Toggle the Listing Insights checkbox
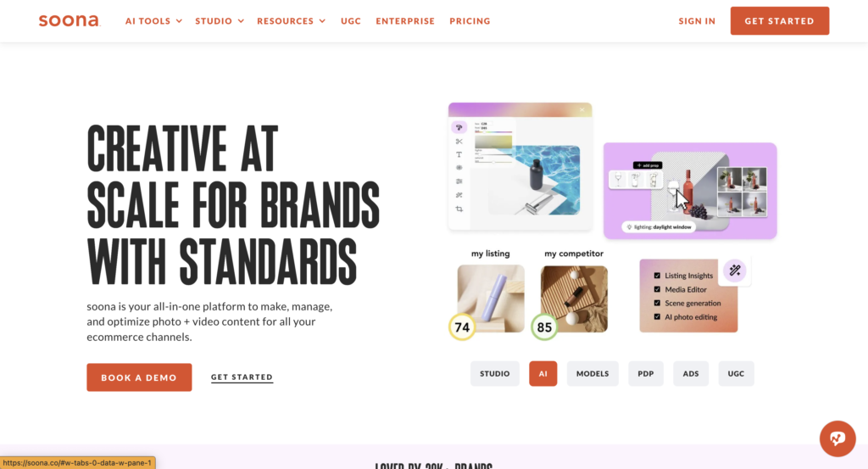 [x=657, y=275]
